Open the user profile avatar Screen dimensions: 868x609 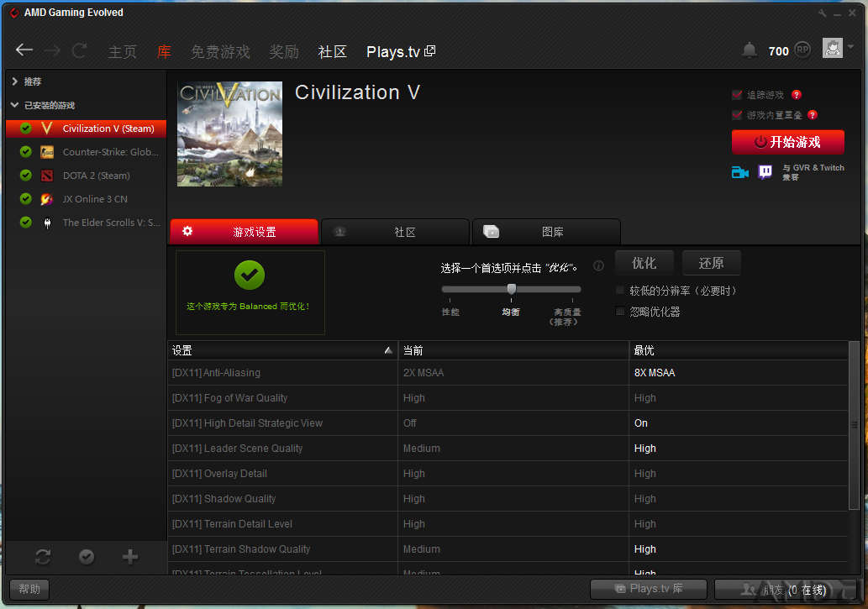[x=832, y=48]
